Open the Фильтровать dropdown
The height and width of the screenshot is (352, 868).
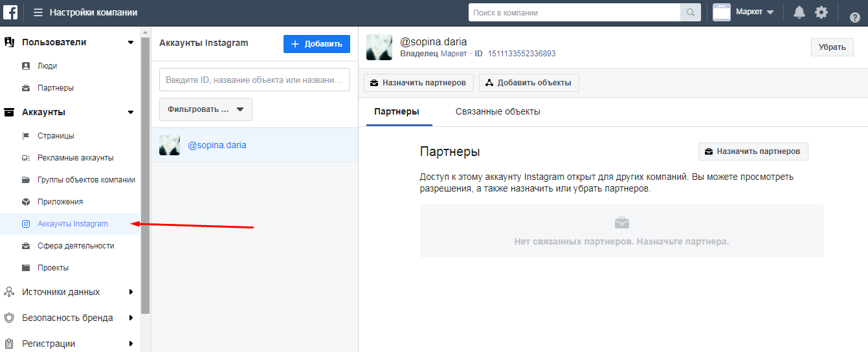click(205, 109)
